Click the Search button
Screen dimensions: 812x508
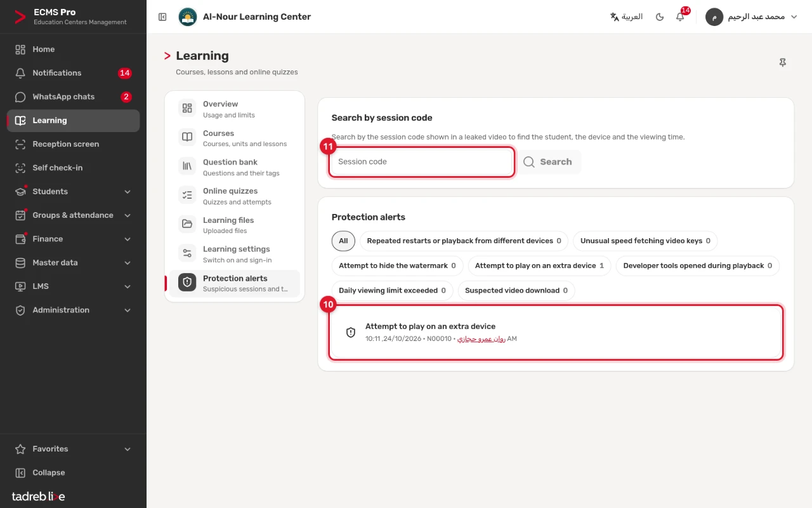(x=549, y=162)
